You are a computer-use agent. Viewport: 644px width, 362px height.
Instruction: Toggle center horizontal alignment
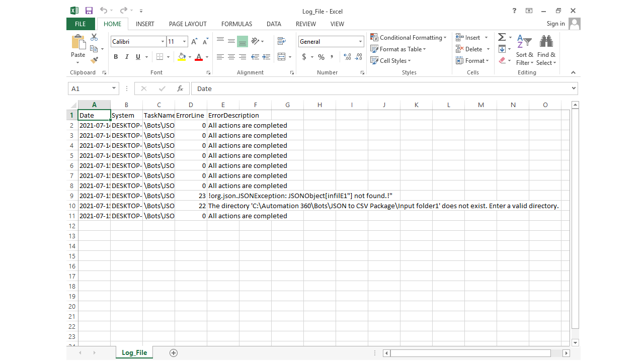click(231, 57)
